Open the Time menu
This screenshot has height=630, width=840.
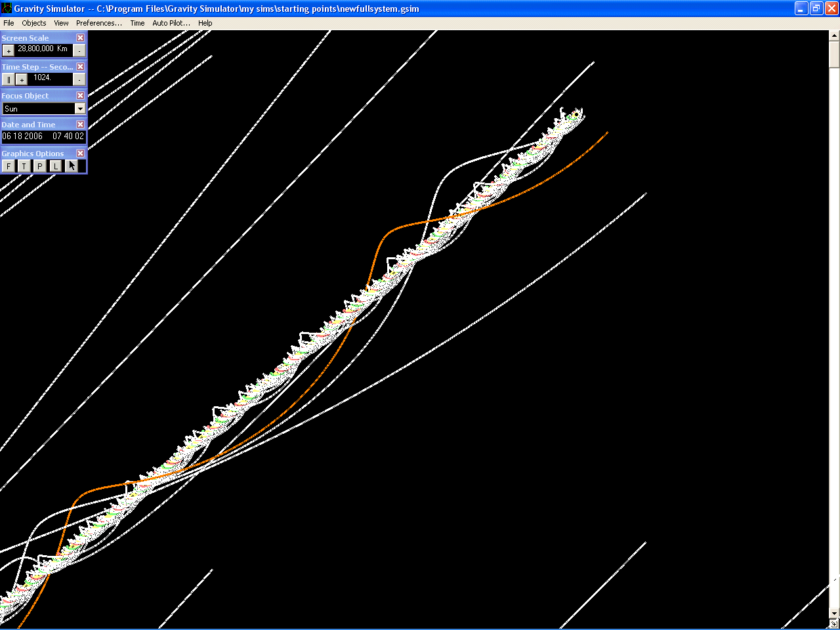[x=137, y=23]
